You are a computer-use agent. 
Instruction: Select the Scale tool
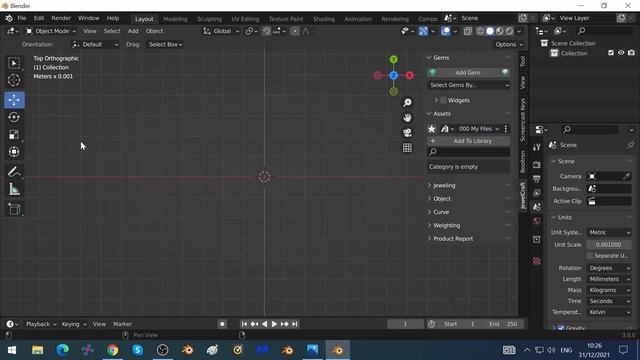tap(14, 135)
